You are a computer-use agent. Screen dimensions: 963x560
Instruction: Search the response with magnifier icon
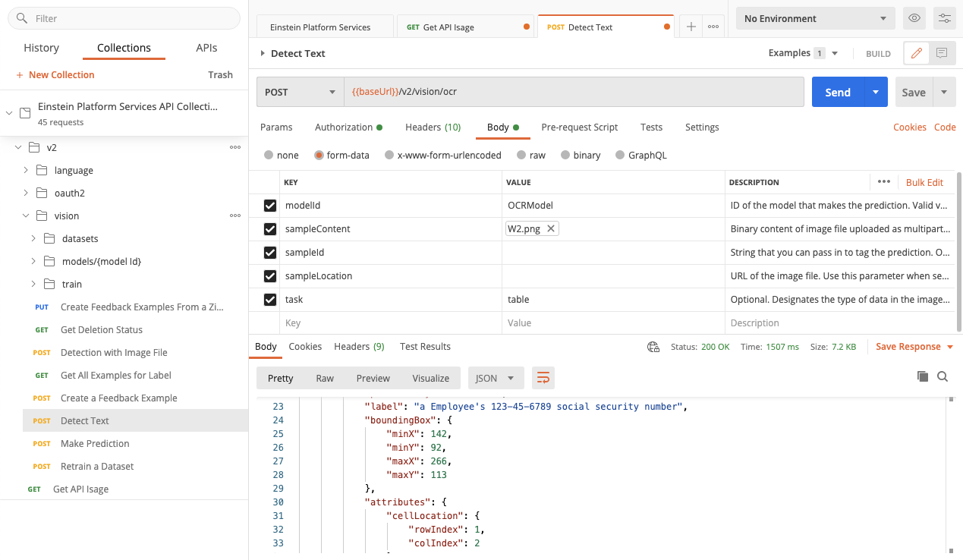(x=943, y=376)
